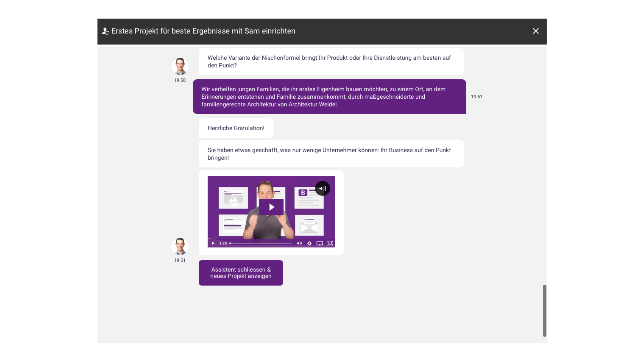Click the 3:28 video duration label

pos(223,243)
